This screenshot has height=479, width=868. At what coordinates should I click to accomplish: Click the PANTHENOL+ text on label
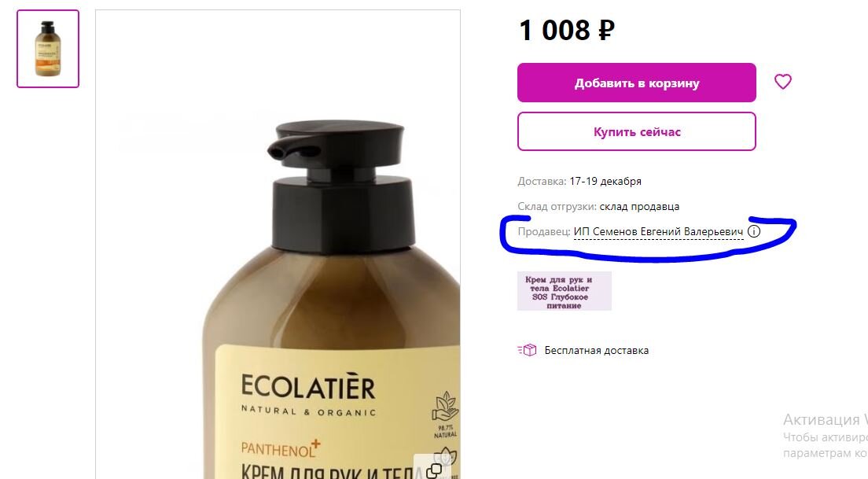pos(281,449)
